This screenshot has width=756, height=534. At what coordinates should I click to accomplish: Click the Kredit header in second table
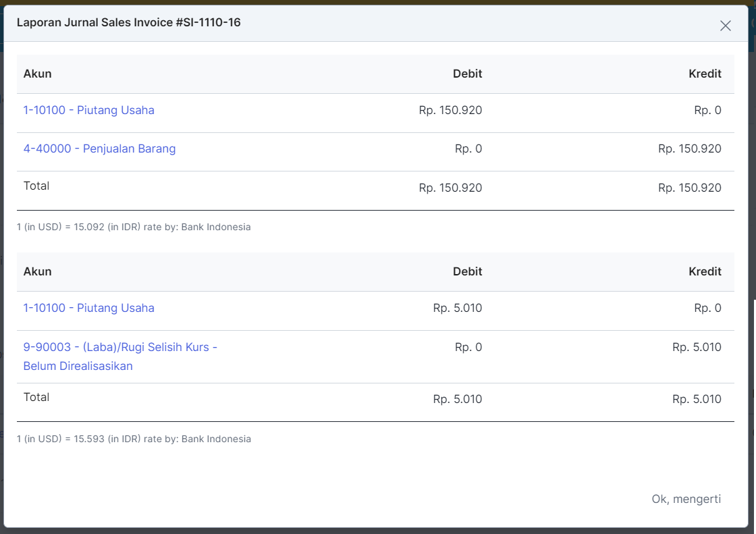coord(705,271)
